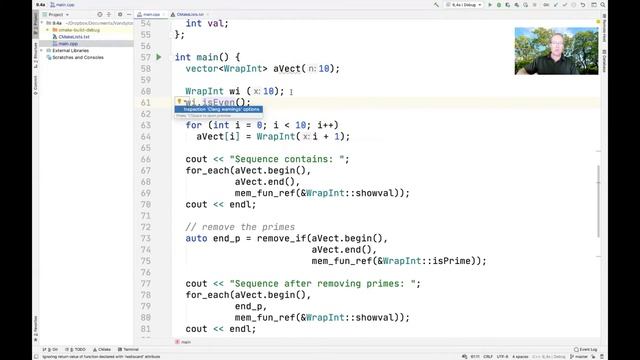Click the intention light bulb on line 61

[x=179, y=101]
